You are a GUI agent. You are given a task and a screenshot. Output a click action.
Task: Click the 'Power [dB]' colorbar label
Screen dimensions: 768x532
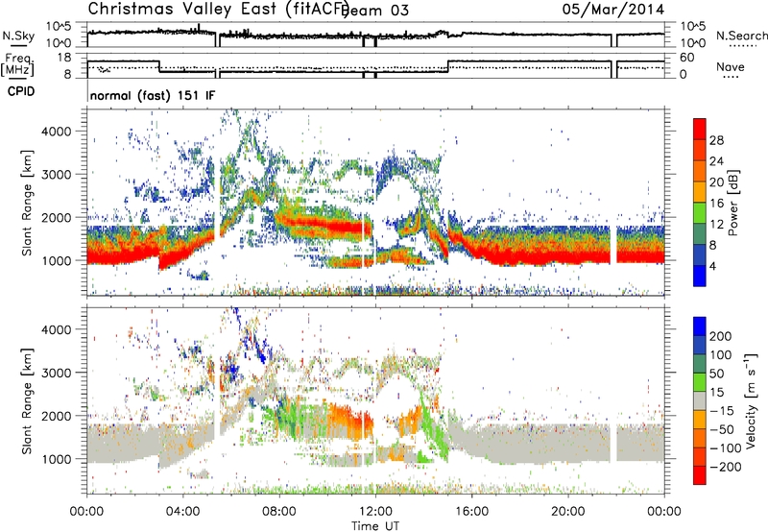pos(732,203)
